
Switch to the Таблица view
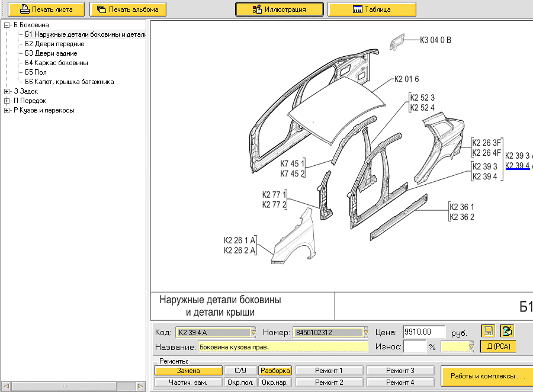click(371, 9)
